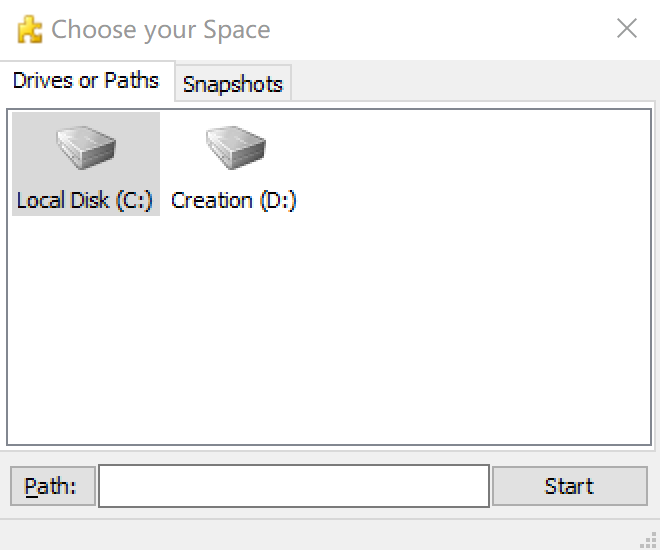Click the "Choose your Space" title text
Screen dimensions: 660x550
pyautogui.click(x=161, y=30)
